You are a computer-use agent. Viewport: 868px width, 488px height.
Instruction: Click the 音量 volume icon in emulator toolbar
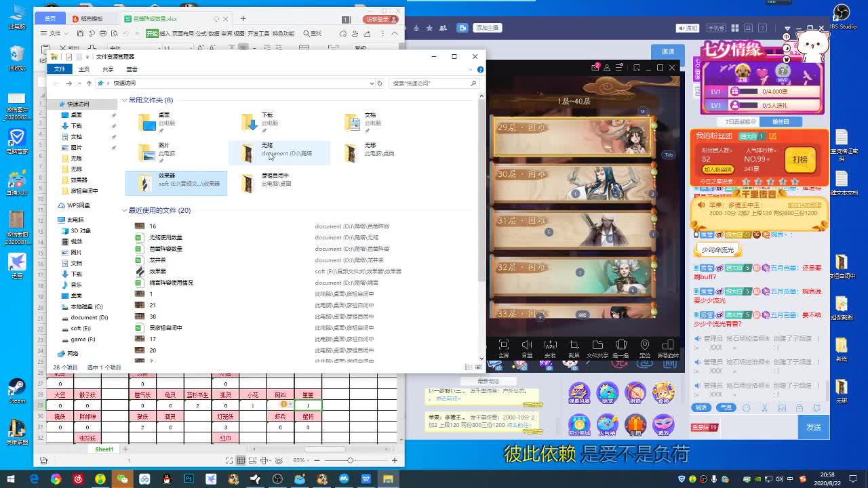coord(527,348)
